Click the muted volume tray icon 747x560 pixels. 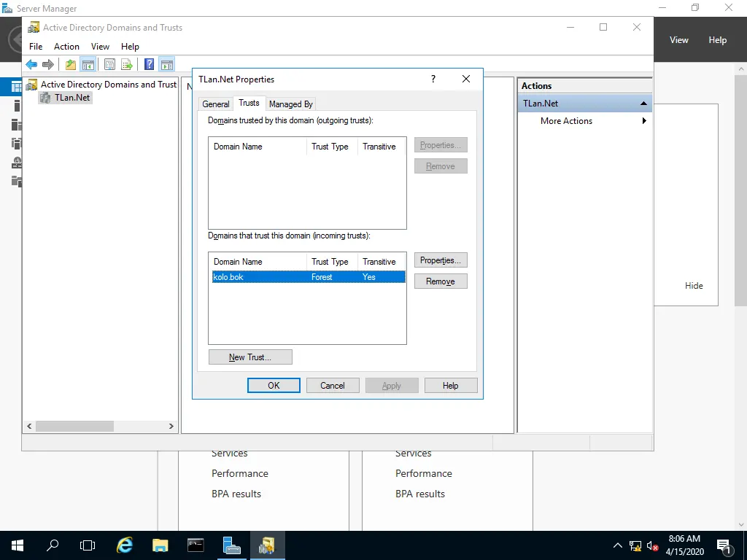tap(652, 546)
